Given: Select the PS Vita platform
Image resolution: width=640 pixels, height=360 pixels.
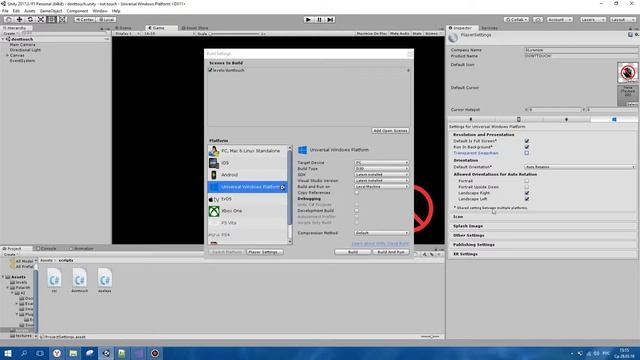Looking at the screenshot, I should 248,223.
